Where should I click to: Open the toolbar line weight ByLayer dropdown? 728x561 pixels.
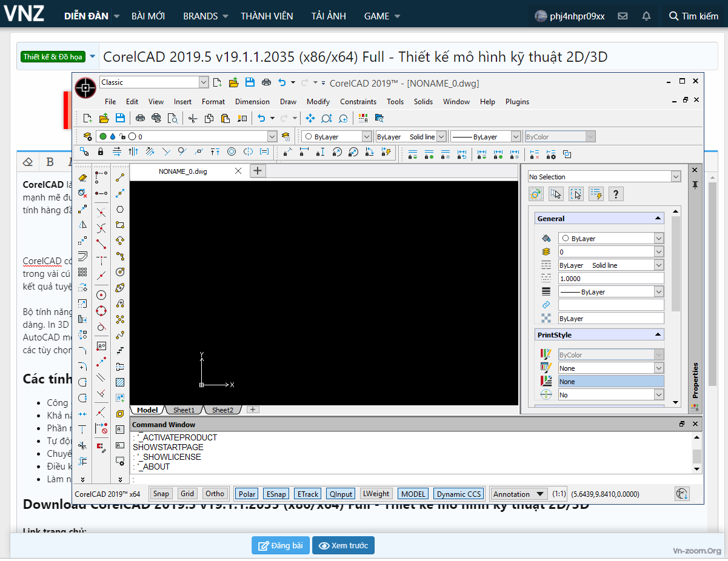tap(516, 137)
